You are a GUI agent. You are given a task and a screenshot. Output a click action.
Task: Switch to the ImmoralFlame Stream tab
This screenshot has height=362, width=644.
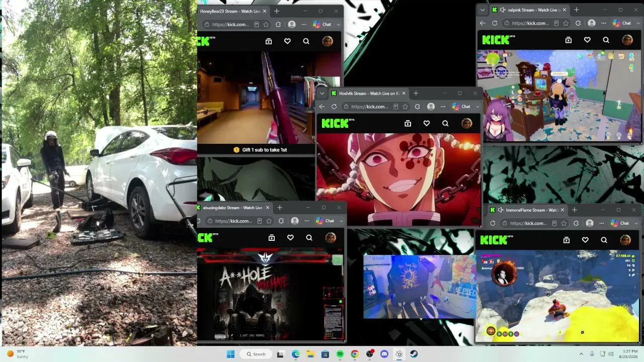pyautogui.click(x=527, y=210)
